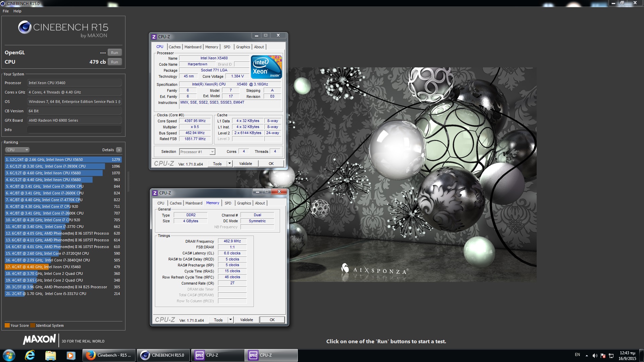The image size is (644, 362).
Task: Open Windows Start menu orb
Action: (9, 355)
